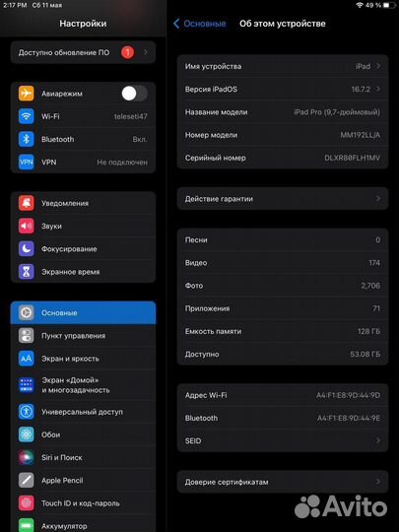Tap the Универсальный доступ icon
The image size is (399, 532).
[27, 412]
